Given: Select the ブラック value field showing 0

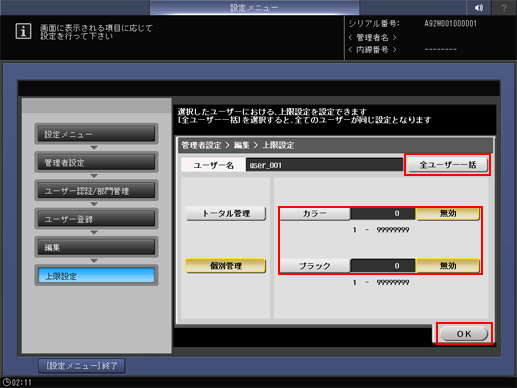Looking at the screenshot, I should point(383,266).
